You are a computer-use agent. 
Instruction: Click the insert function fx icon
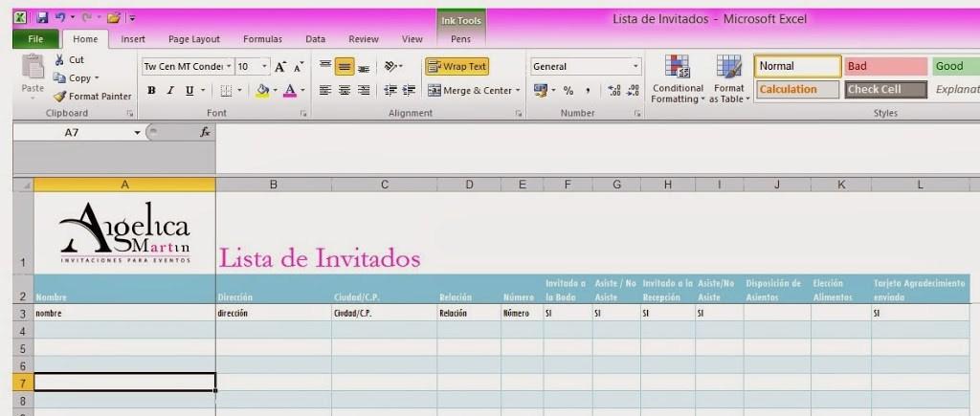tap(205, 133)
